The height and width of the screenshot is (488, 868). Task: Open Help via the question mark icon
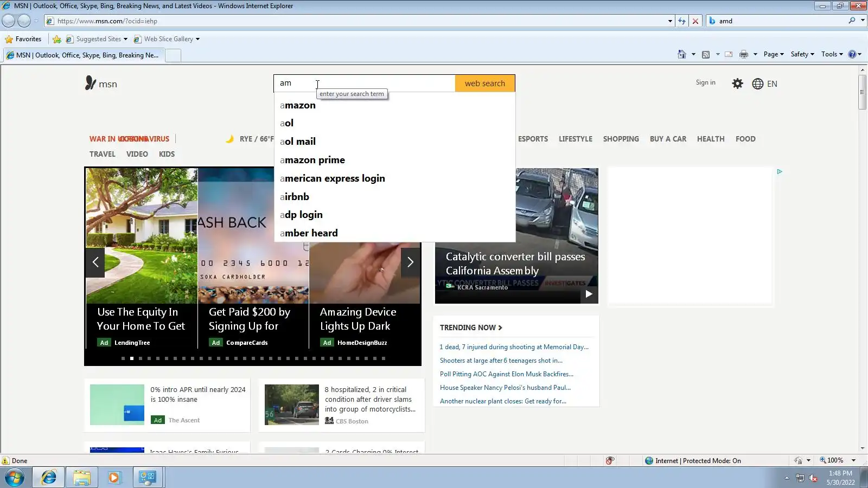852,54
